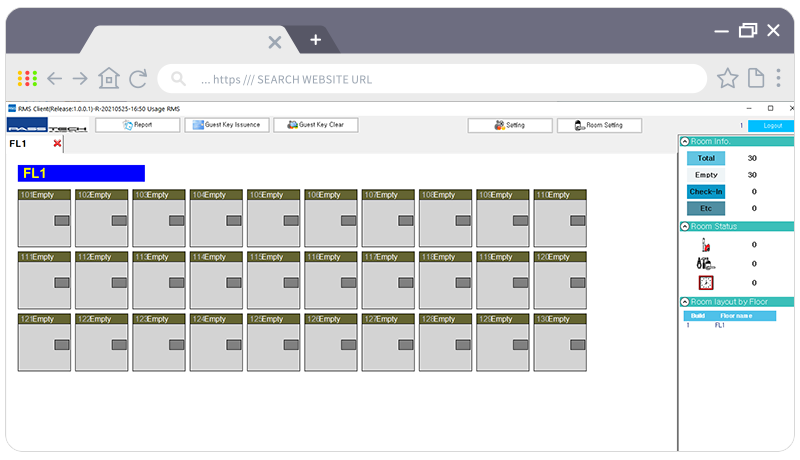Close the FL1 tab with red X

[x=57, y=144]
